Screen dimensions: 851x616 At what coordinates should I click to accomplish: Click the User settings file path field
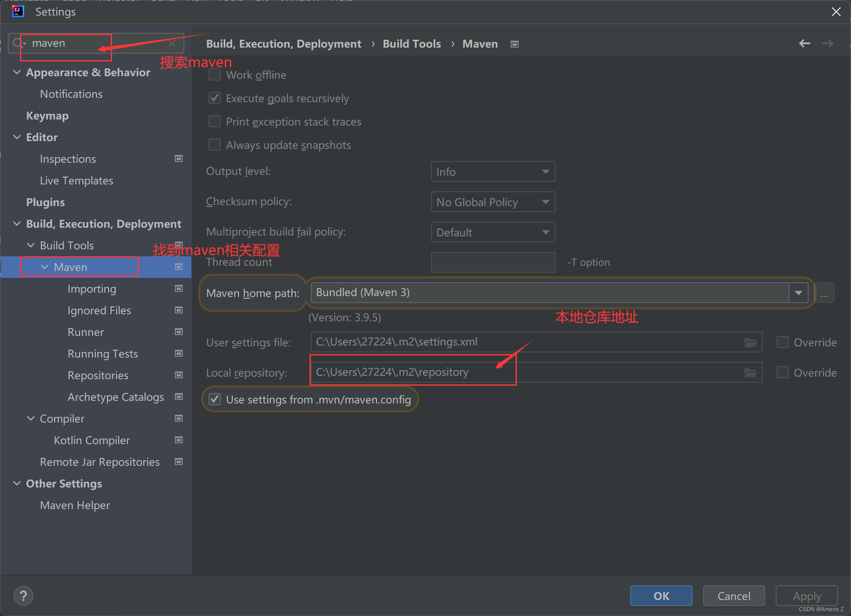pyautogui.click(x=536, y=342)
